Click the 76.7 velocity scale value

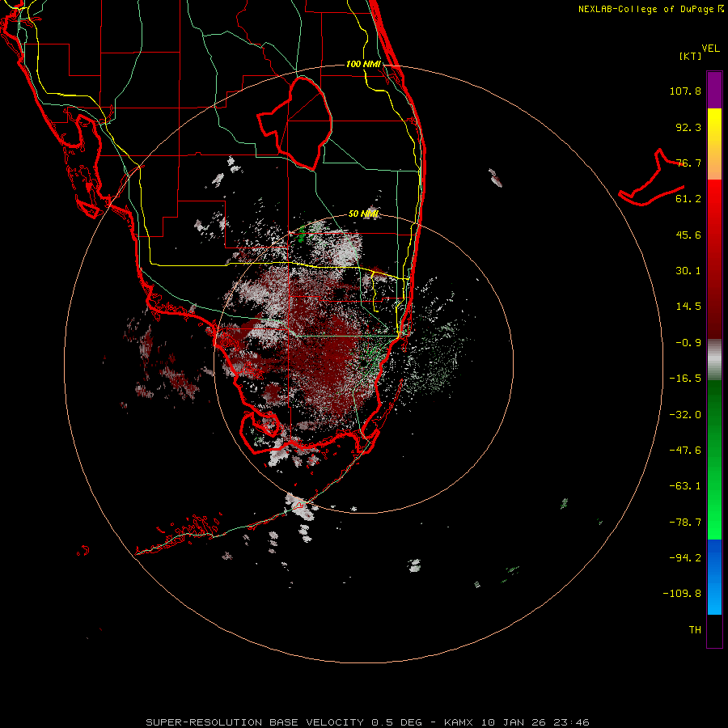pos(688,163)
